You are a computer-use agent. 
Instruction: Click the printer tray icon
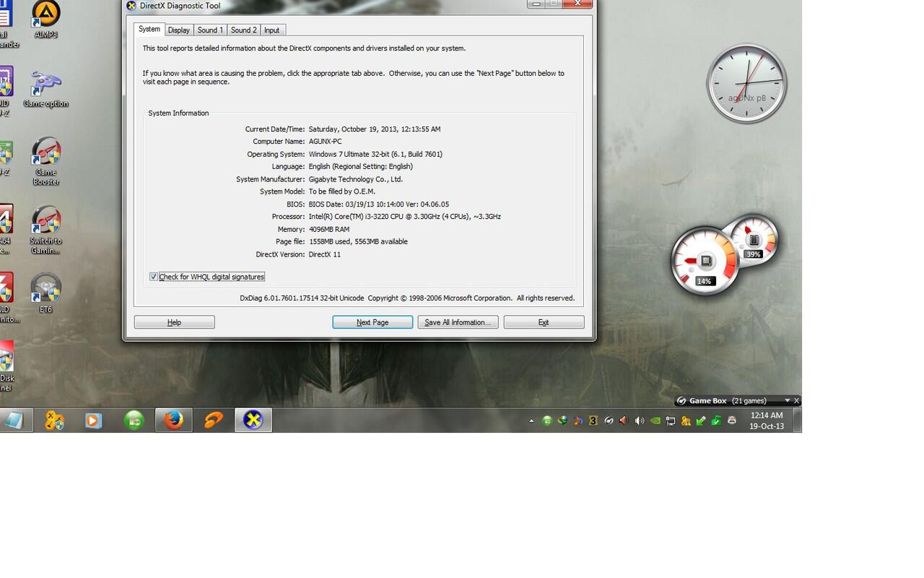732,420
